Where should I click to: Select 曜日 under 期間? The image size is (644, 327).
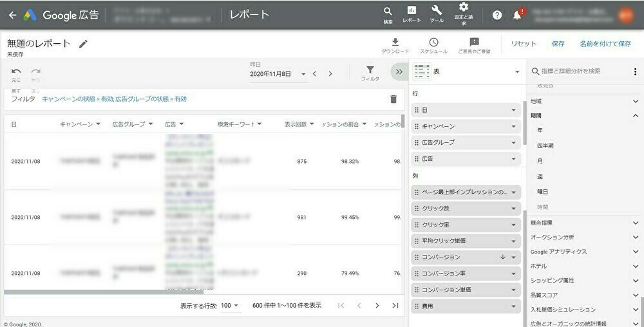[x=542, y=192]
